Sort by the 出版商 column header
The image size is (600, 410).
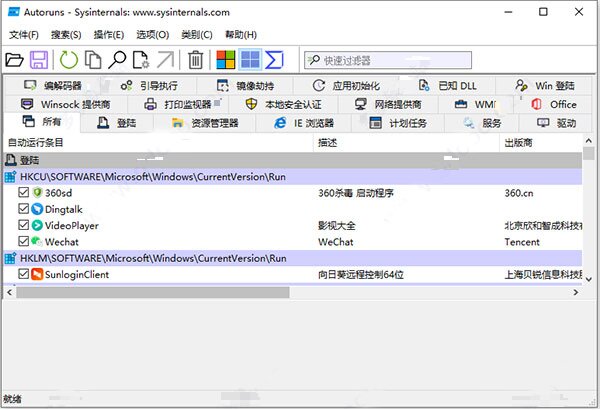click(x=540, y=143)
